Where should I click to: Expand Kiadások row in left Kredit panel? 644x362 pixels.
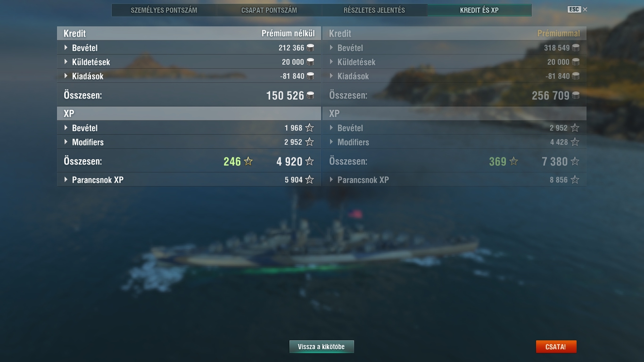(189, 76)
